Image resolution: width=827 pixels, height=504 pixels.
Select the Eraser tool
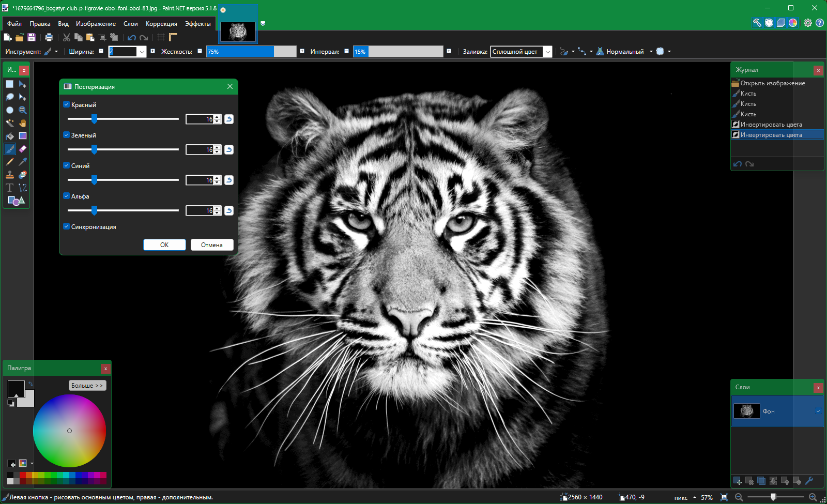[23, 149]
